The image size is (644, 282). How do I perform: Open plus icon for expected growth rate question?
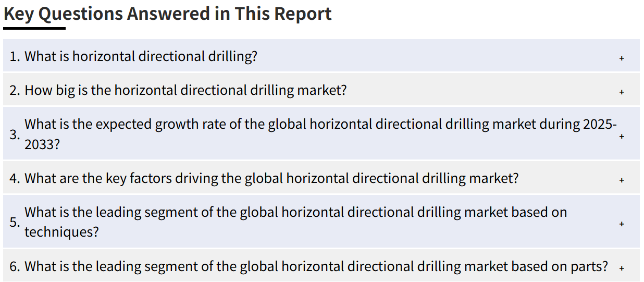(x=622, y=136)
